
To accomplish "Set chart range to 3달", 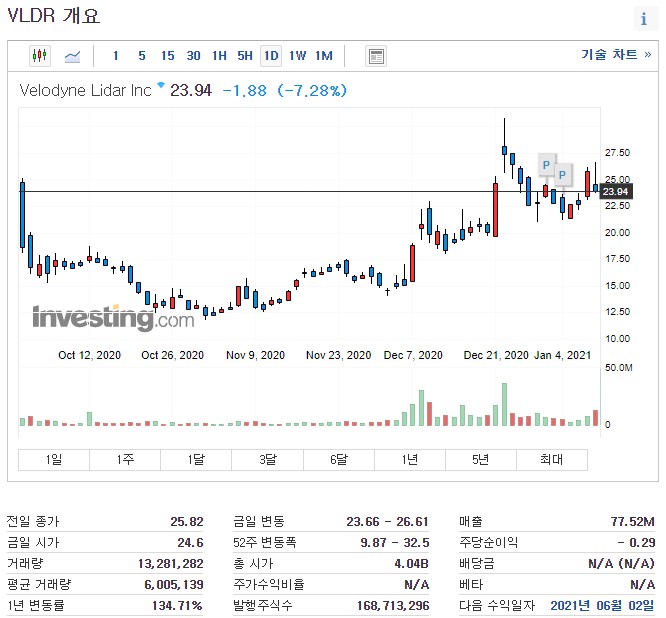I will (268, 459).
